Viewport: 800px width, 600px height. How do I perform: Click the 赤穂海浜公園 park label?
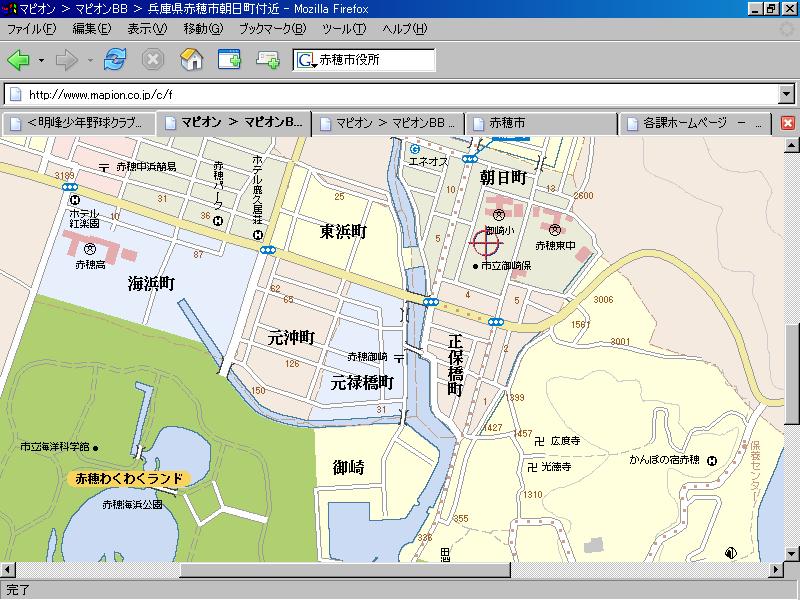[133, 505]
